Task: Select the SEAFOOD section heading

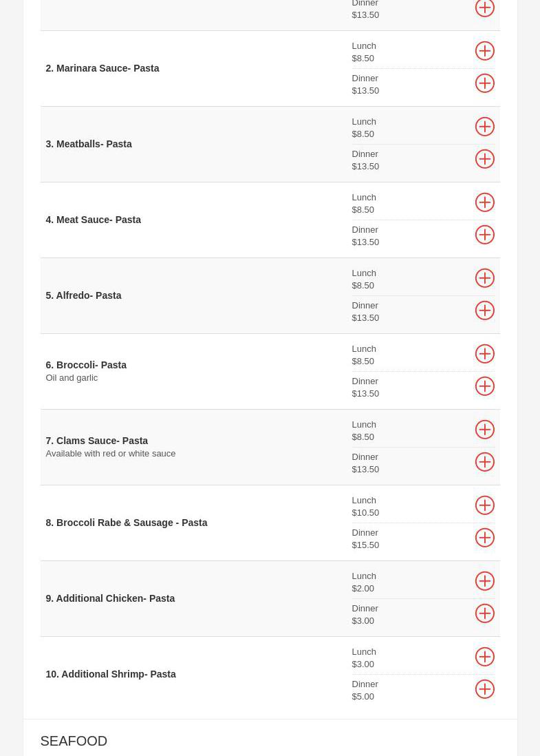Action: 74,741
